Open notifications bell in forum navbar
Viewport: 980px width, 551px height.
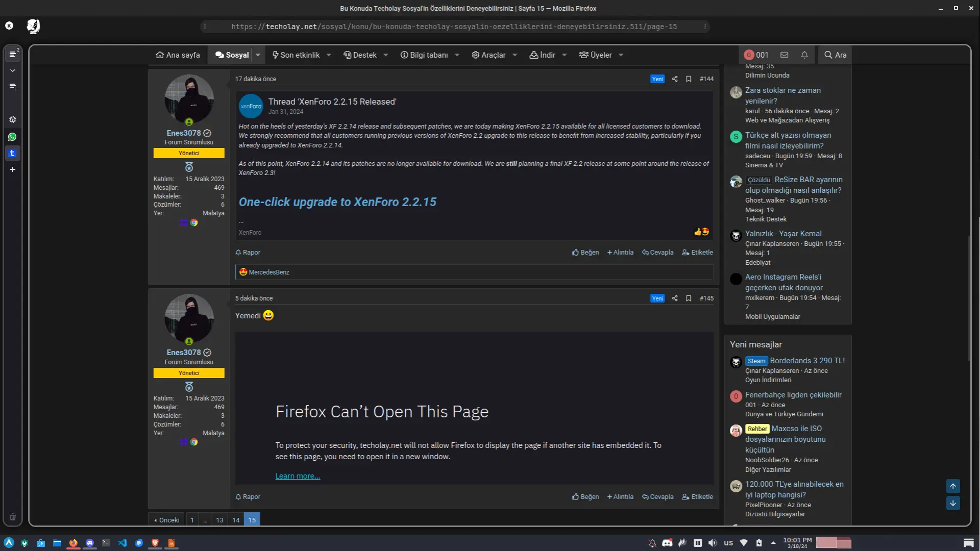coord(804,55)
